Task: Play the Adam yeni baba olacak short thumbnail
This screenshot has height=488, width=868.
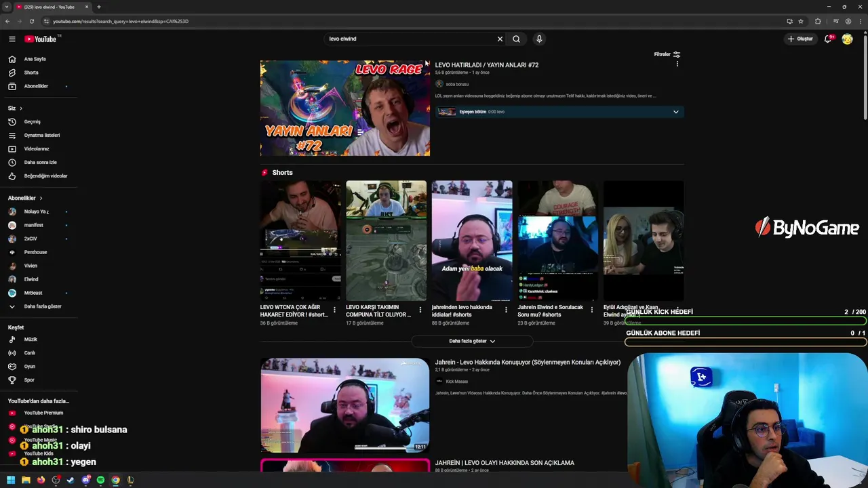Action: [472, 241]
